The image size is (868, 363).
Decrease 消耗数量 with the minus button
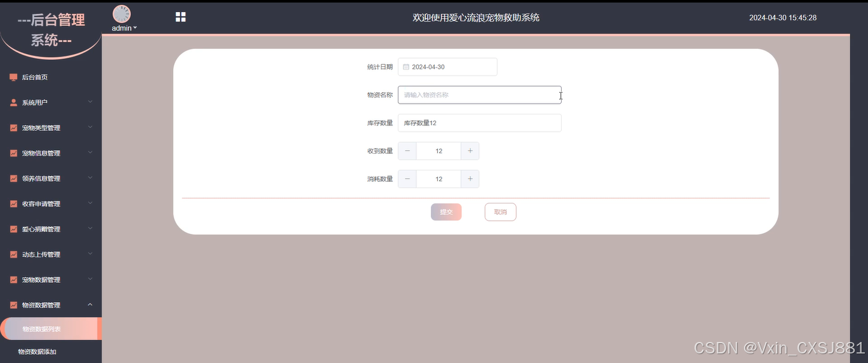[x=407, y=179]
